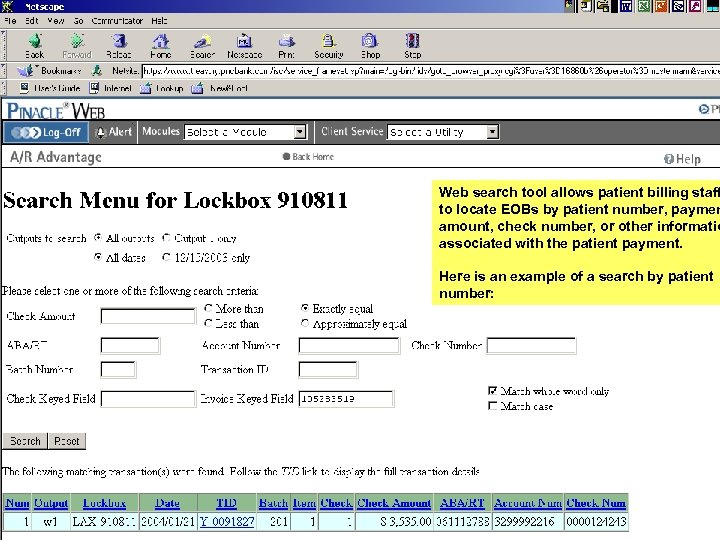The height and width of the screenshot is (540, 720).
Task: Launch Excel from Office shortcut bar
Action: pos(644,6)
